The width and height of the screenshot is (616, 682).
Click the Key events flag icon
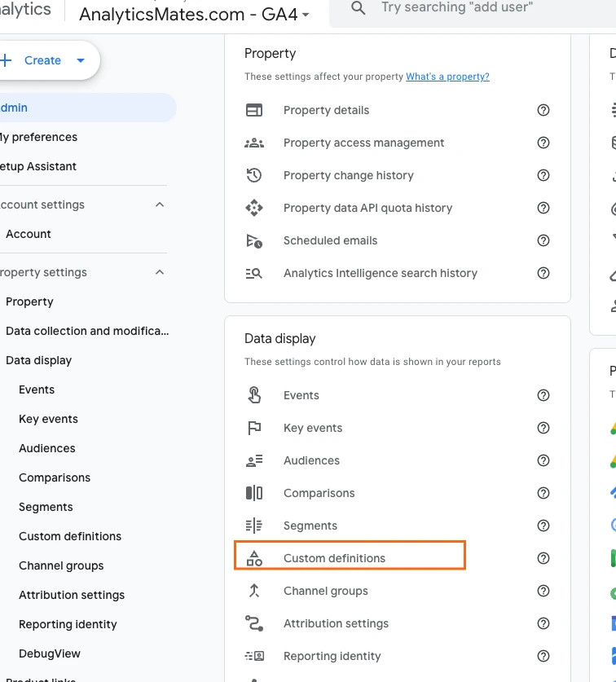[x=254, y=428]
